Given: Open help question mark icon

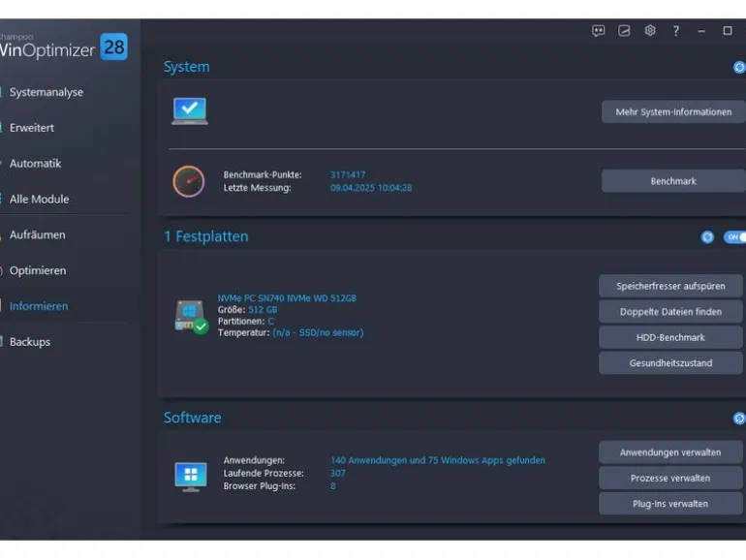Looking at the screenshot, I should [x=675, y=31].
